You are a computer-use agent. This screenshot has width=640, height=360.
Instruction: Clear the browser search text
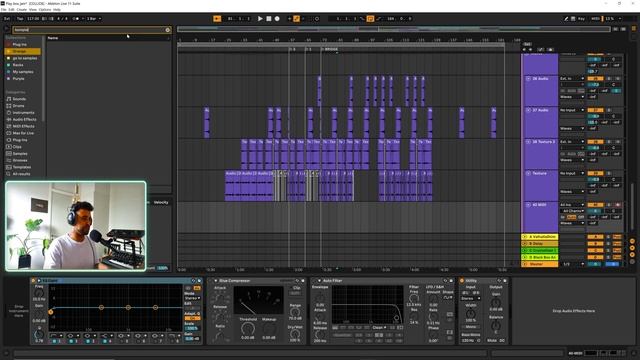168,30
